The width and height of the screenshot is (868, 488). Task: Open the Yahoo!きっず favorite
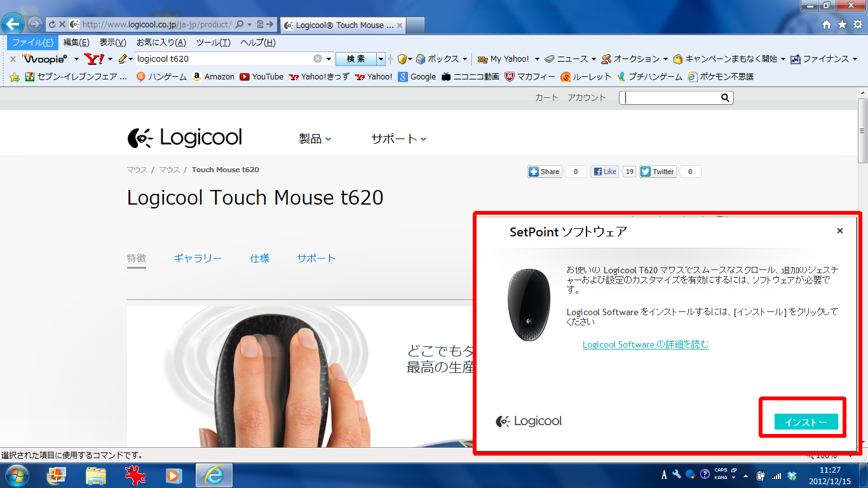coord(319,77)
